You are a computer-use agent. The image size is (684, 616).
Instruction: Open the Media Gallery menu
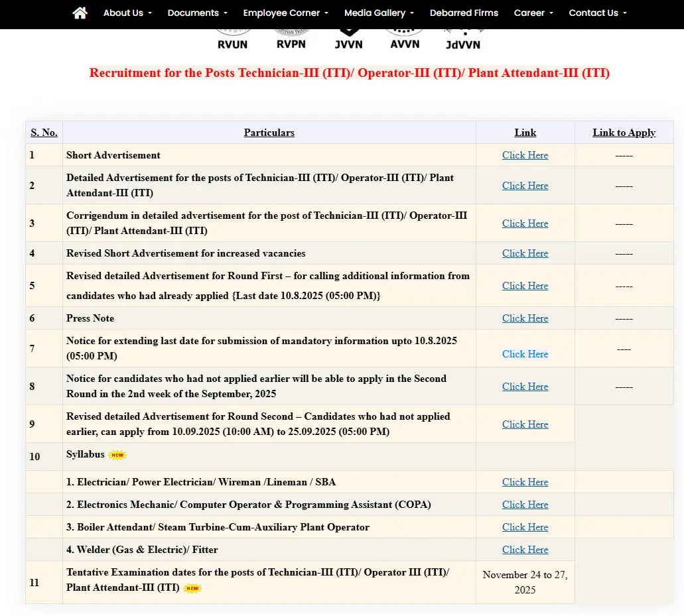[379, 13]
